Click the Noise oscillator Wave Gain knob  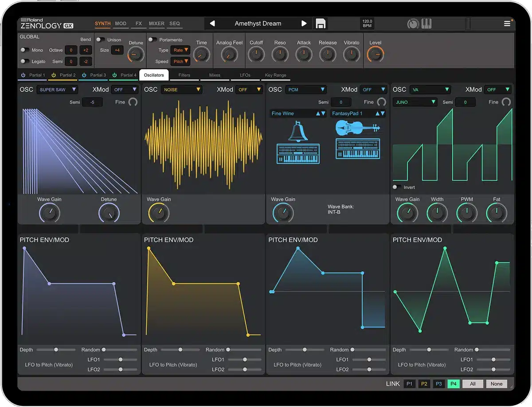pos(159,213)
